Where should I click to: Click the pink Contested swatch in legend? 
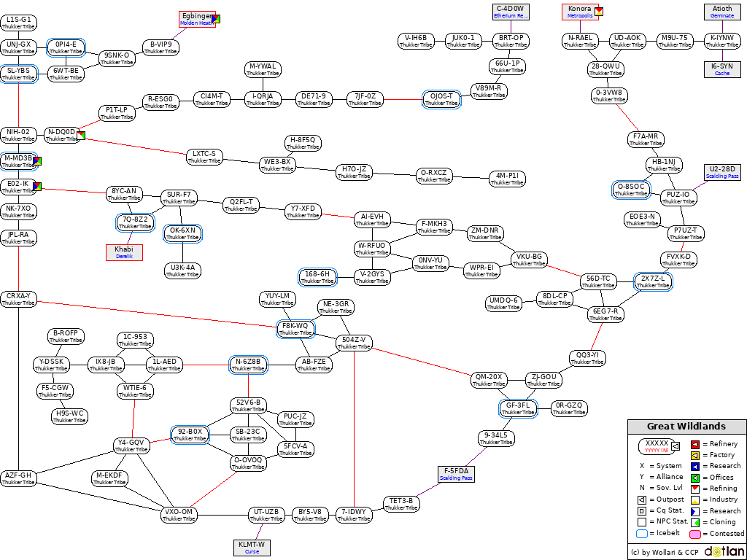tap(695, 534)
